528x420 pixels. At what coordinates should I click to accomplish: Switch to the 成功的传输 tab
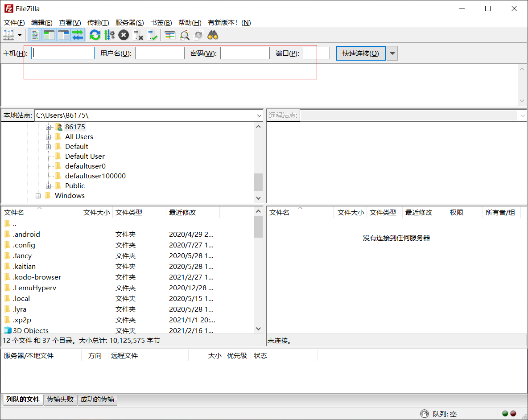click(x=98, y=399)
